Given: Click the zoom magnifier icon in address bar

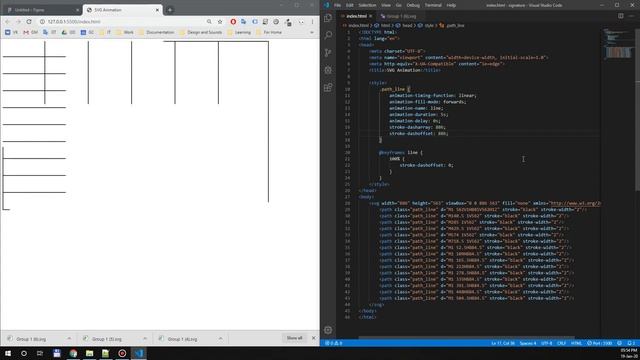Looking at the screenshot, I should (x=209, y=22).
